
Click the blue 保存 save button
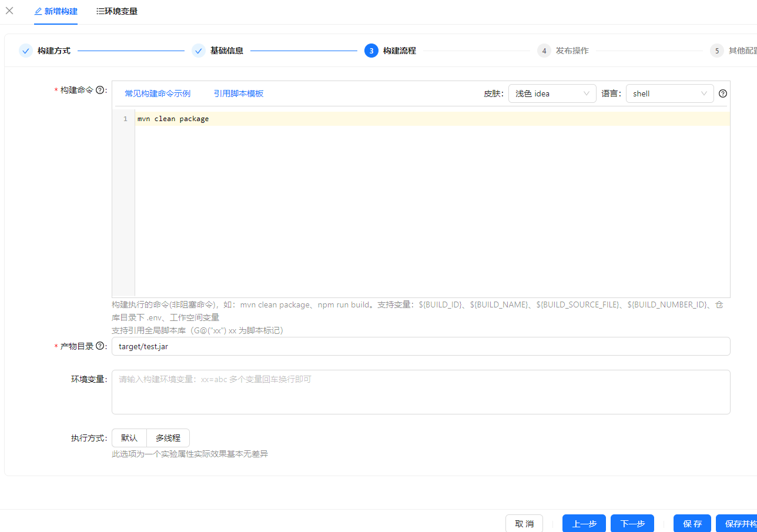(692, 523)
